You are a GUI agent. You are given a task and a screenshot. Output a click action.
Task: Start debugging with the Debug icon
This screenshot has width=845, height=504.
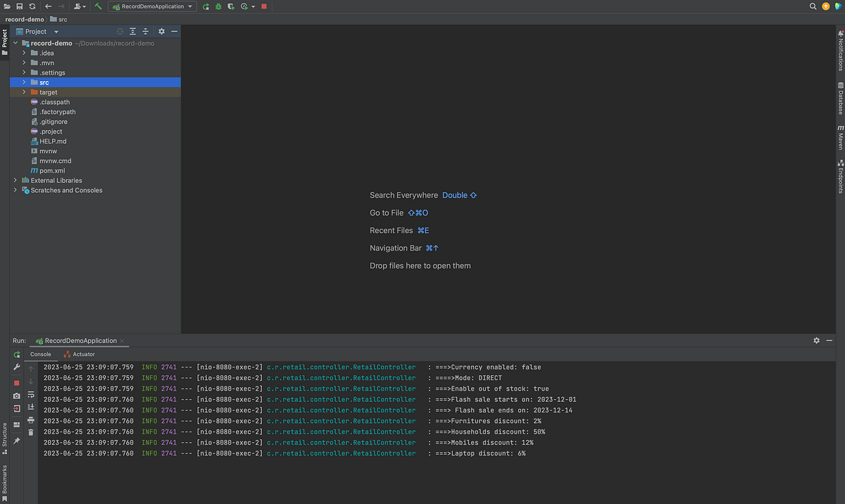click(x=219, y=6)
